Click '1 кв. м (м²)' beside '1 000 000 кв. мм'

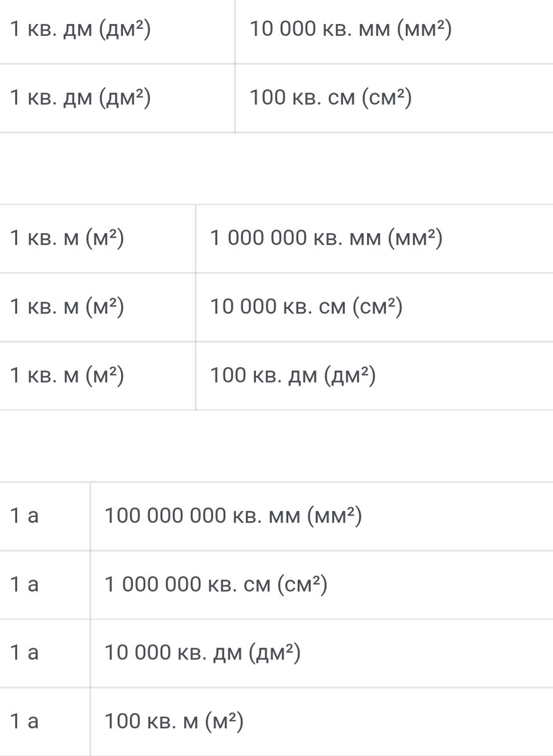tap(67, 239)
